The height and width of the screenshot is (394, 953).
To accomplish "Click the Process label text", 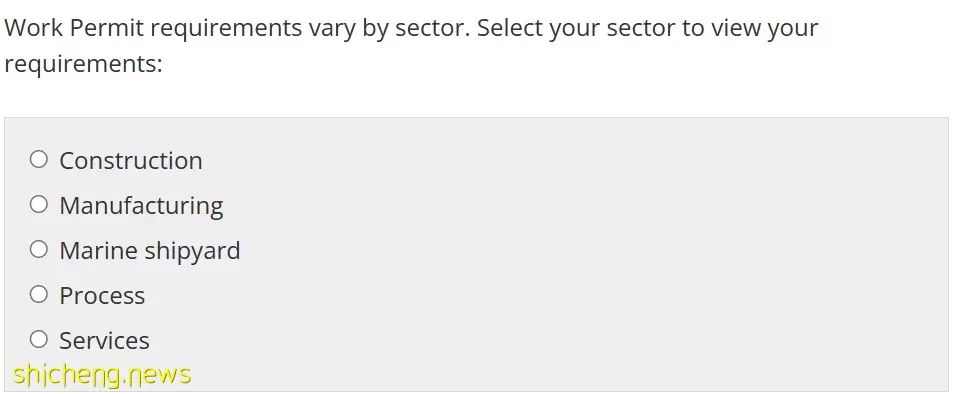I will pos(102,296).
